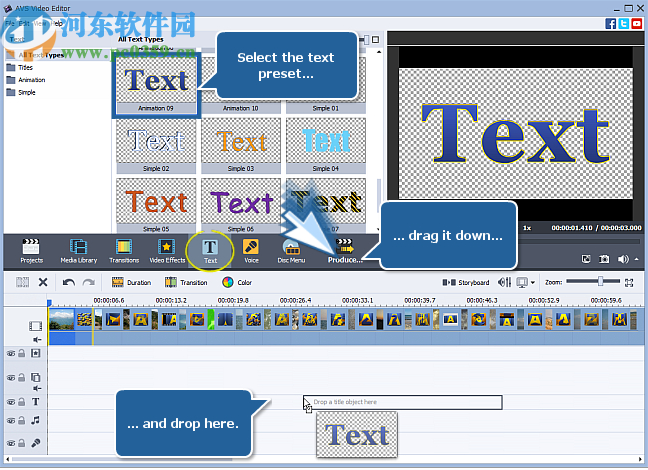This screenshot has width=648, height=470.
Task: Lock the music track
Action: (21, 420)
